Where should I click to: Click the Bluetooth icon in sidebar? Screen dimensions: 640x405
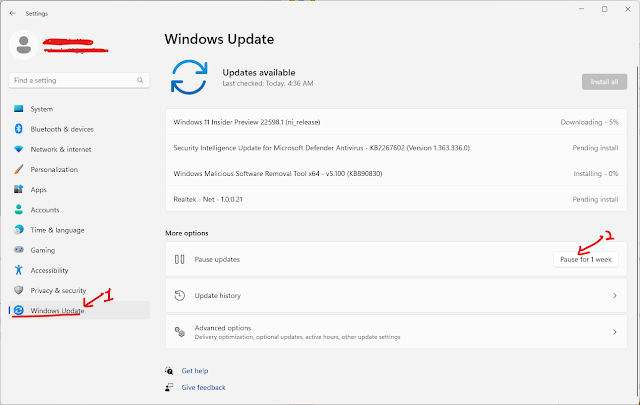(19, 129)
